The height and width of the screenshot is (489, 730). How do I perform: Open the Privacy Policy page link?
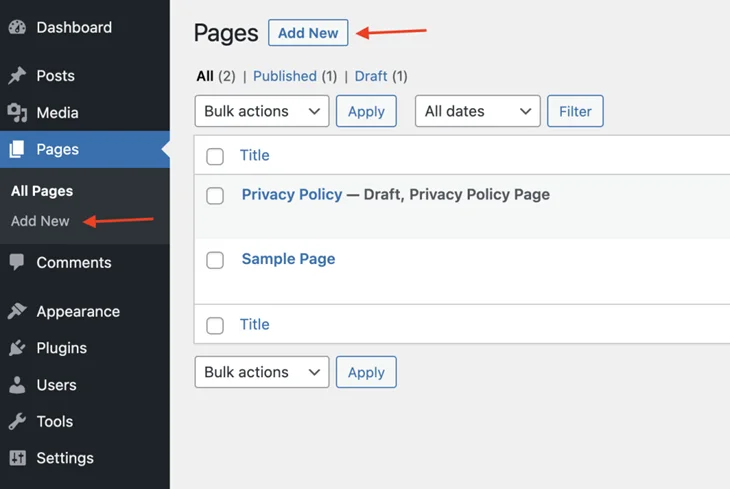(x=292, y=194)
